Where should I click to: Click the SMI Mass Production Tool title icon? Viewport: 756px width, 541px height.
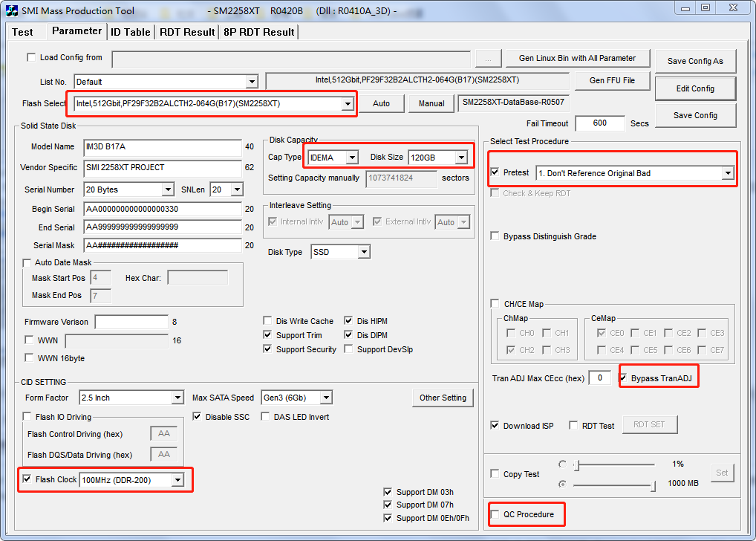coord(12,10)
